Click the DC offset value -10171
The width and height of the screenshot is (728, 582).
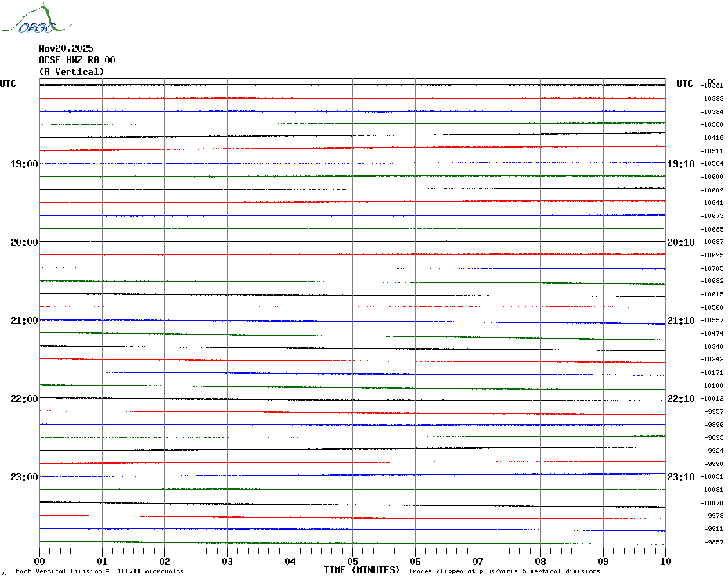[x=712, y=372]
